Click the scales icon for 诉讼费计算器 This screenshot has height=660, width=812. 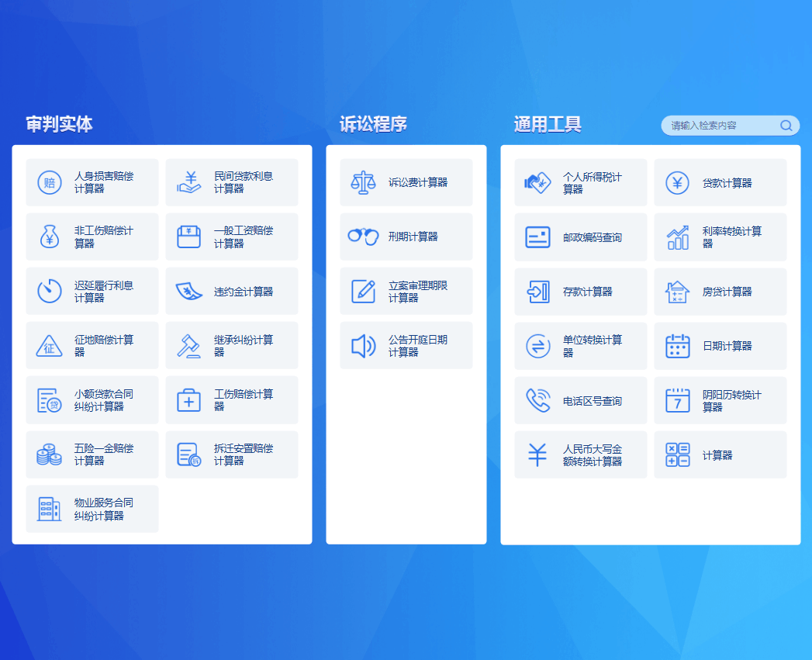pos(362,183)
